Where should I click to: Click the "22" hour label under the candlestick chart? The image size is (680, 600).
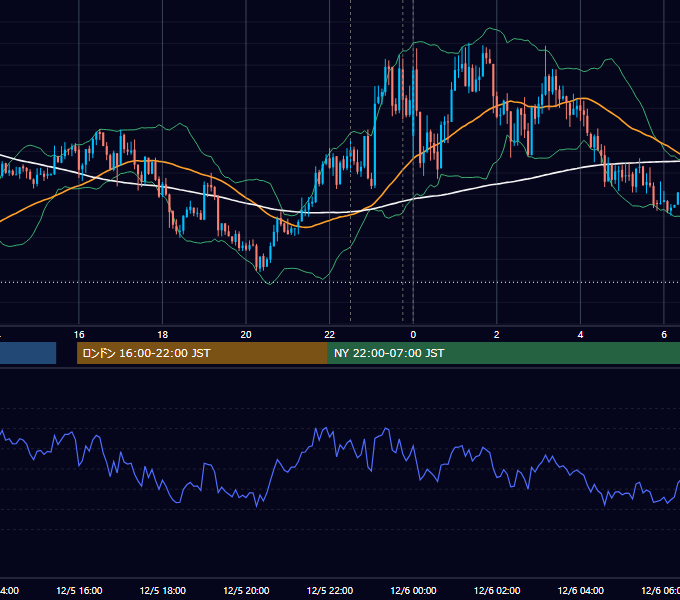coord(330,335)
